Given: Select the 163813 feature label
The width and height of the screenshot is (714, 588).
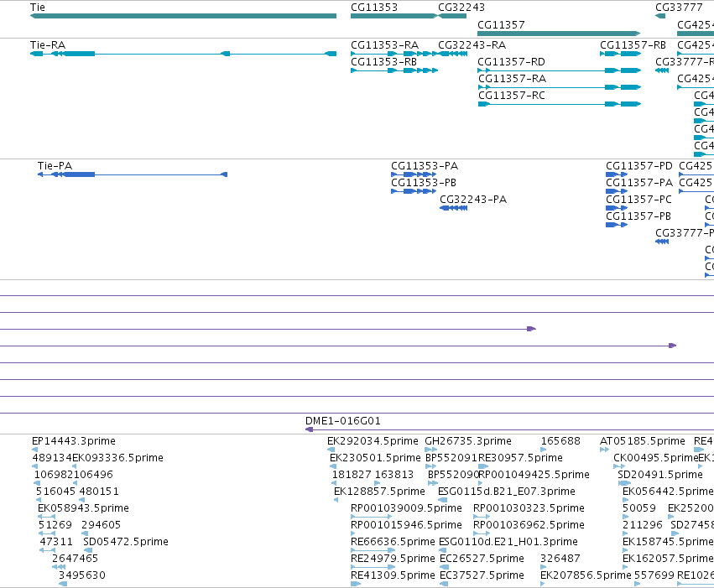Looking at the screenshot, I should pos(393,475).
